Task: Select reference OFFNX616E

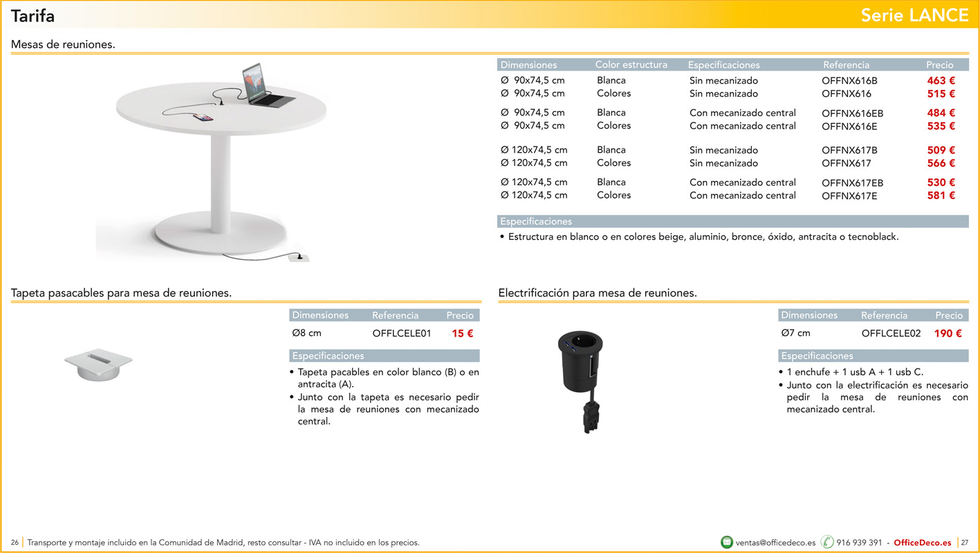Action: click(849, 126)
